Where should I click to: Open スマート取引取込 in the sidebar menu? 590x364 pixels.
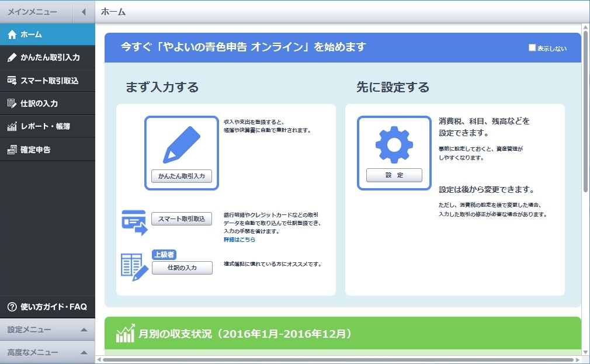coord(47,80)
